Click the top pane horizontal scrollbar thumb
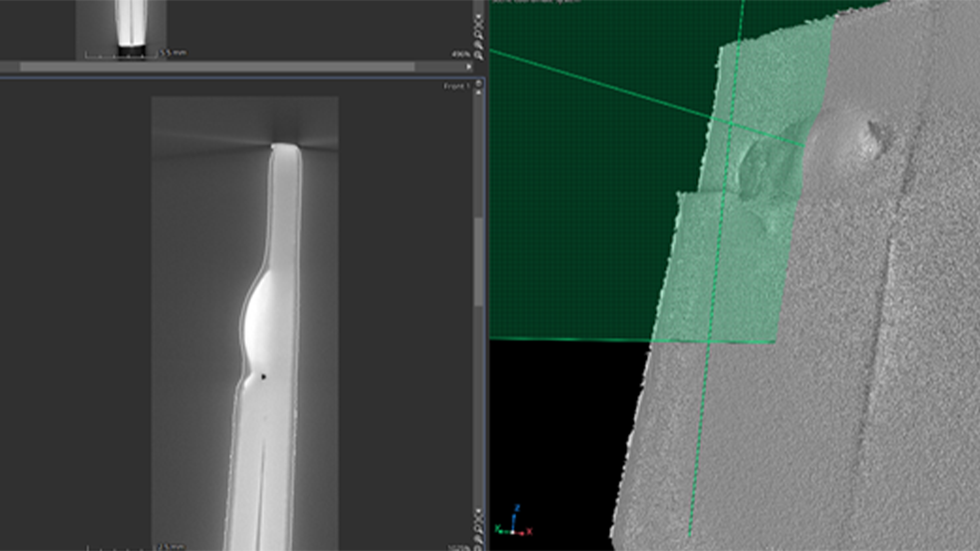 (x=217, y=67)
